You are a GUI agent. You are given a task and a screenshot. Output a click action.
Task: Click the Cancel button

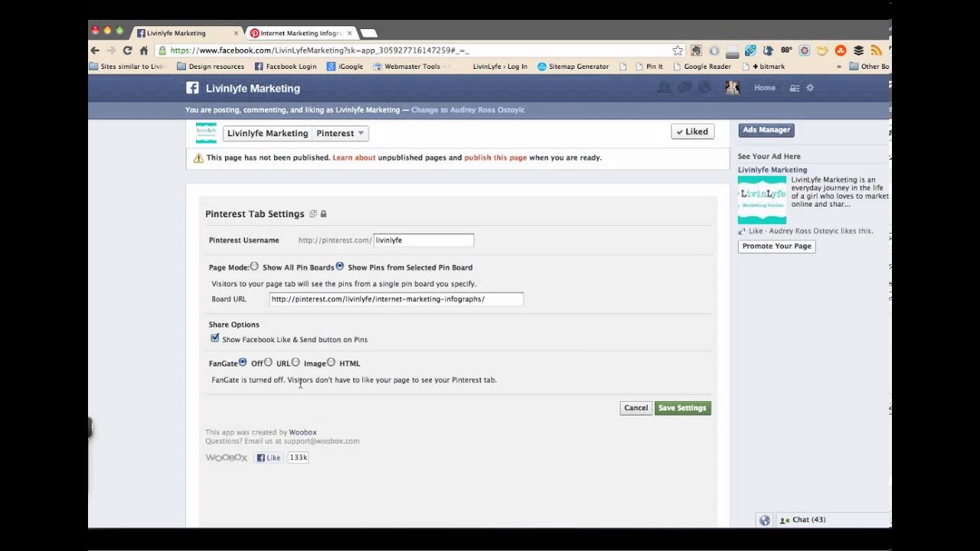635,408
